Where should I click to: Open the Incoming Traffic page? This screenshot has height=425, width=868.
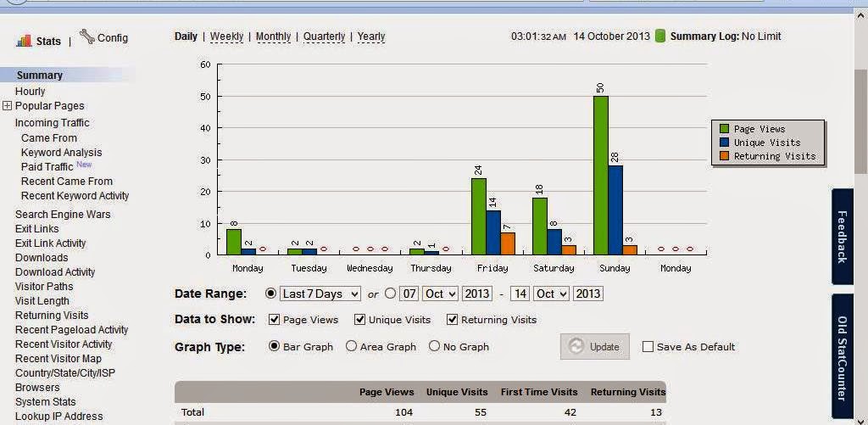point(52,123)
